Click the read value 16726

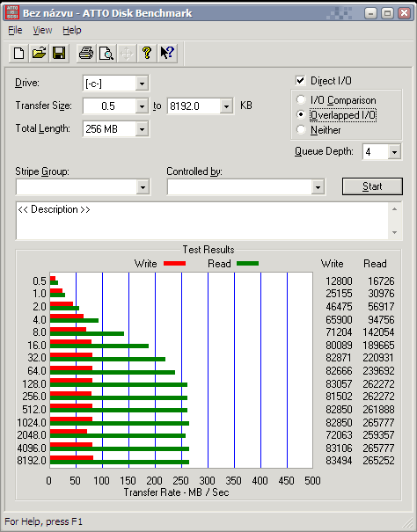[381, 281]
